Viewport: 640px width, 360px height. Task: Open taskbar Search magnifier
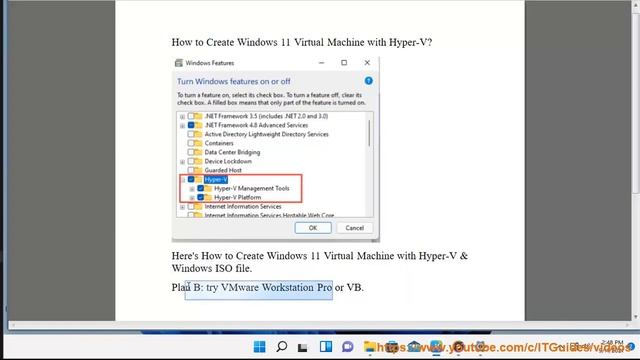pos(281,347)
